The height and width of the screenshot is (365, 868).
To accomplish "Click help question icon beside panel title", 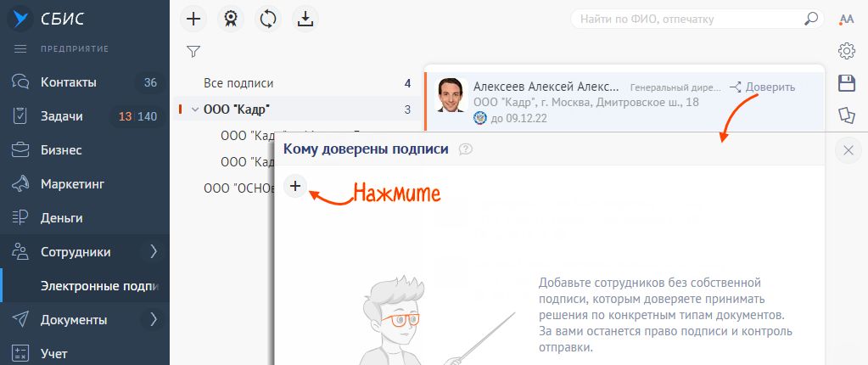I will coord(466,149).
